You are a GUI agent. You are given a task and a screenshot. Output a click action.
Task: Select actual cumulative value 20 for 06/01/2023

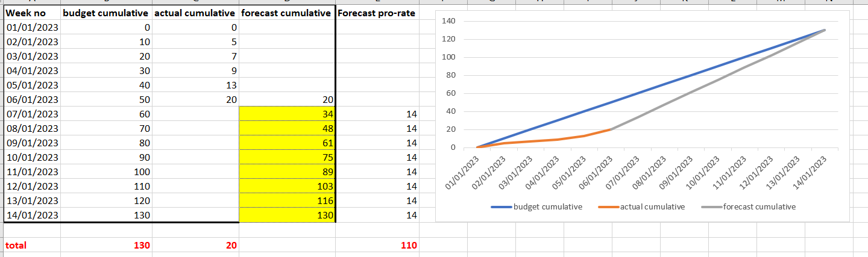(x=195, y=99)
